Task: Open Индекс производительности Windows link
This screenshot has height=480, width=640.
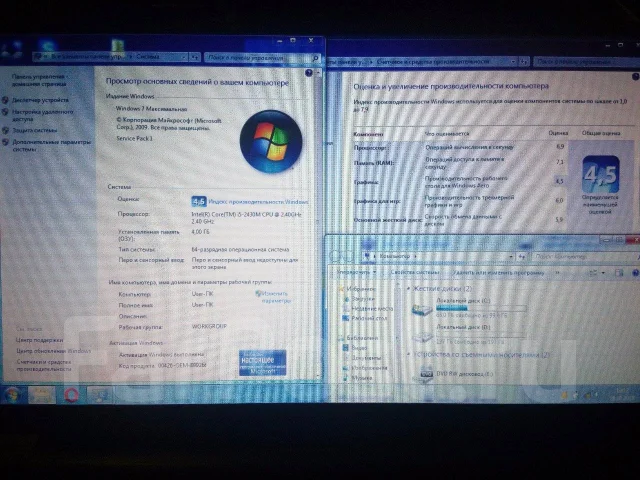Action: [258, 202]
